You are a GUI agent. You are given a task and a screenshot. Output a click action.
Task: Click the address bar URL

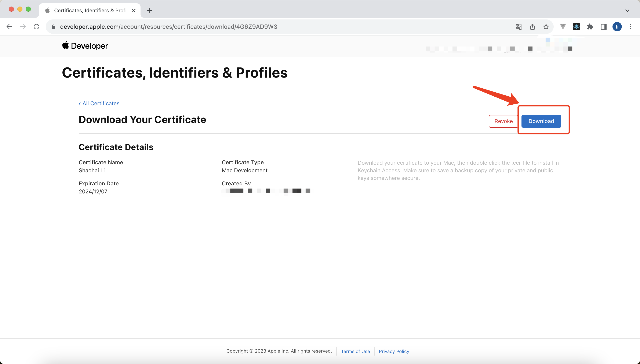coord(168,27)
